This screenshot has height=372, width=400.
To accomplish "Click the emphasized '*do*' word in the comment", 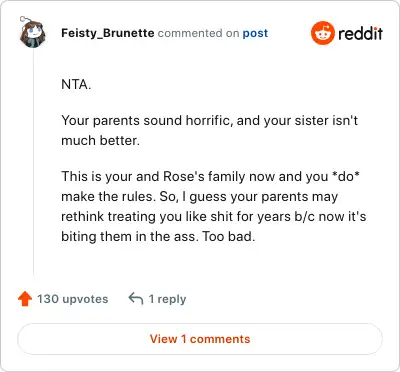I will 346,176.
